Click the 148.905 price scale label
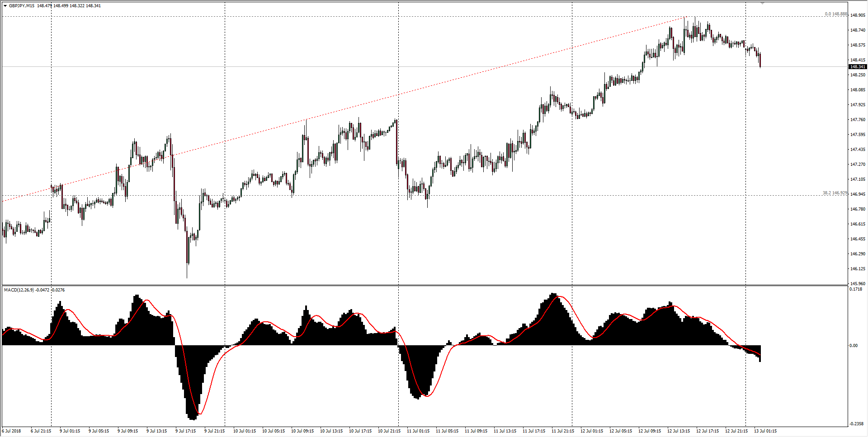This screenshot has height=437, width=868. click(x=858, y=15)
